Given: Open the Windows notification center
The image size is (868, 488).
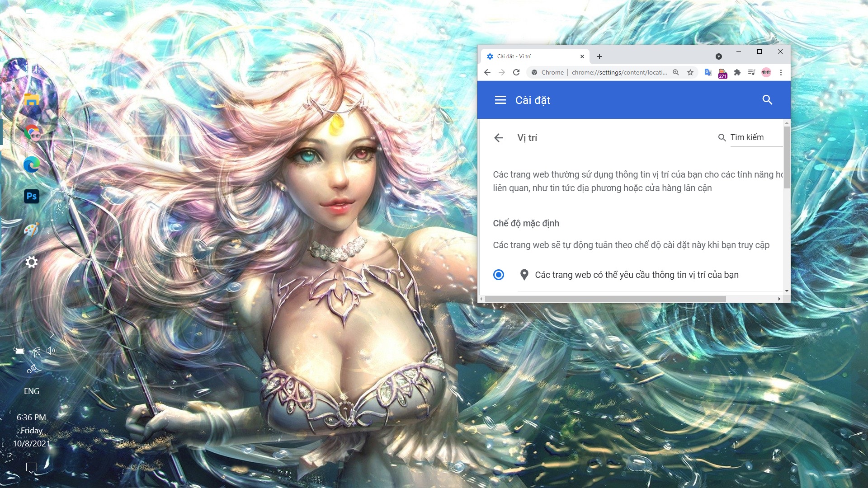Looking at the screenshot, I should pyautogui.click(x=31, y=468).
